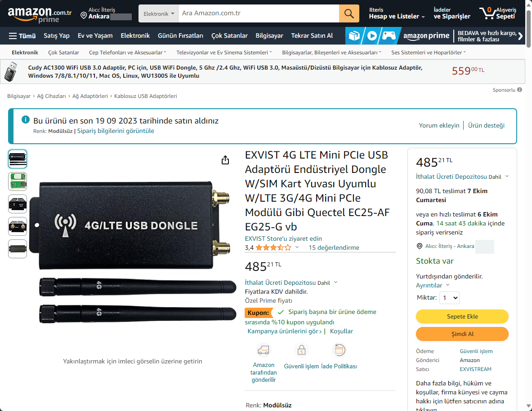Open coupon Koşullar link
Screen dimensions: 532x411
[x=341, y=331]
